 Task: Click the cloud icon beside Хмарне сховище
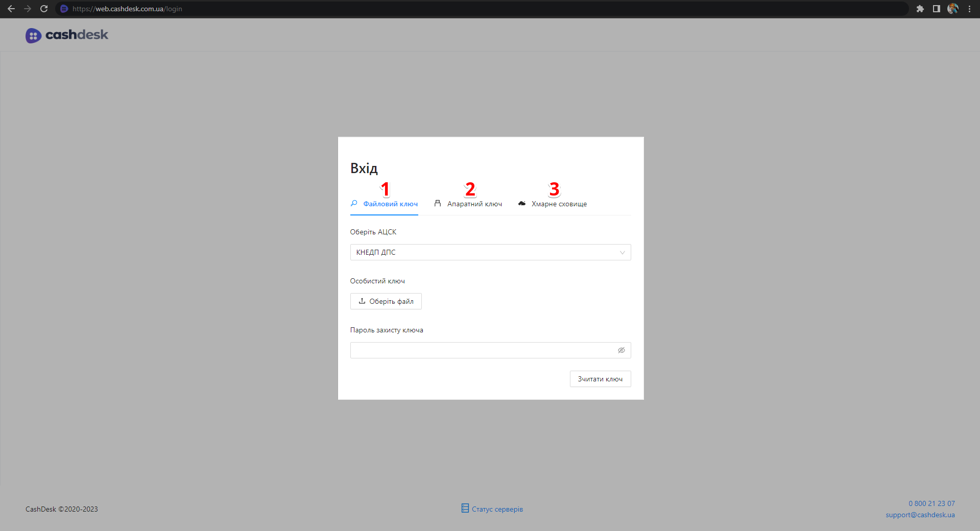[x=522, y=203]
